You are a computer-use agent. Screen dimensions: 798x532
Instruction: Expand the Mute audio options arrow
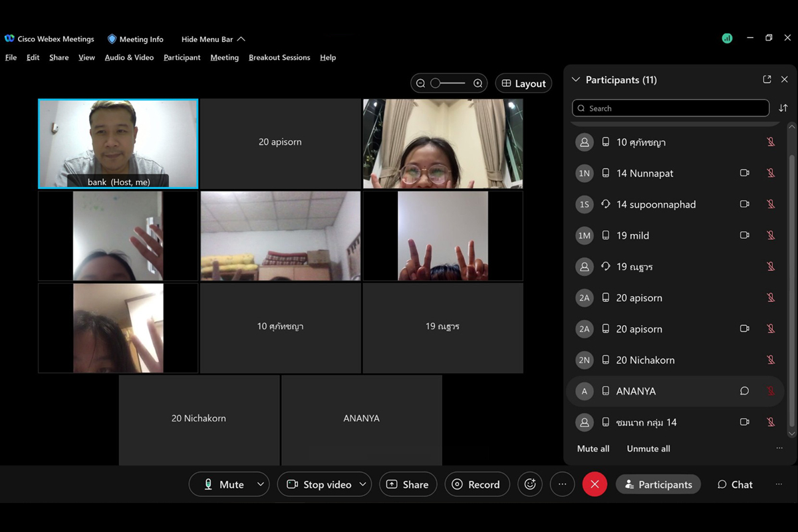[x=260, y=484]
